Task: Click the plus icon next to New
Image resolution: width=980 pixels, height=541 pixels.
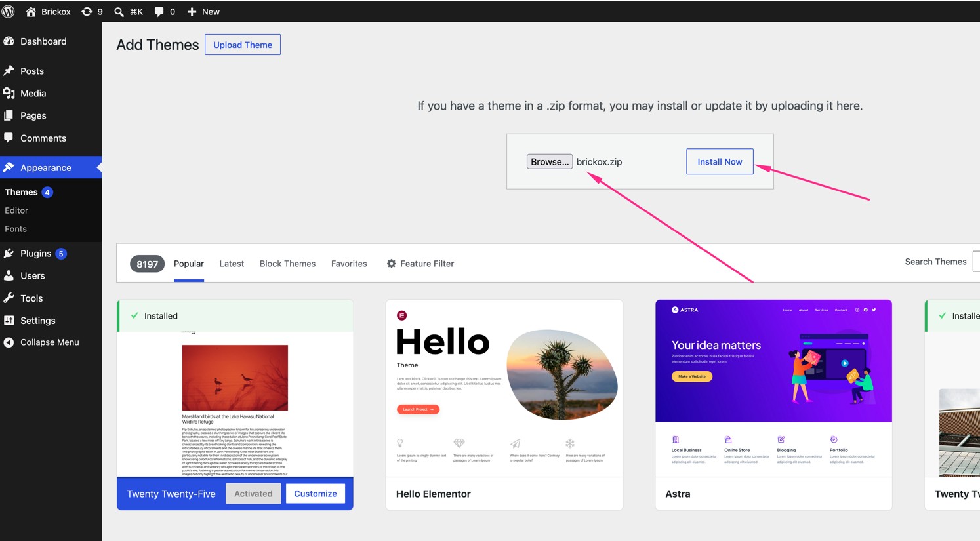Action: [192, 12]
